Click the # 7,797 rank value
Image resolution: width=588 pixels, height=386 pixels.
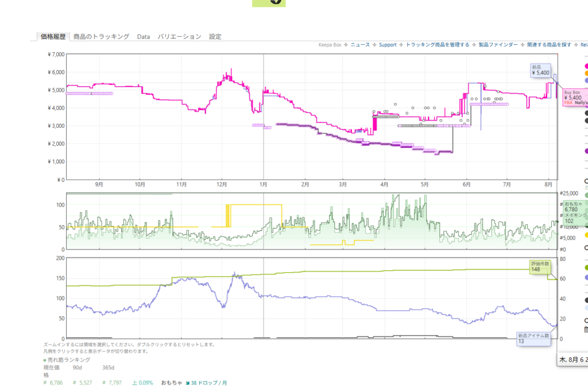click(x=112, y=383)
